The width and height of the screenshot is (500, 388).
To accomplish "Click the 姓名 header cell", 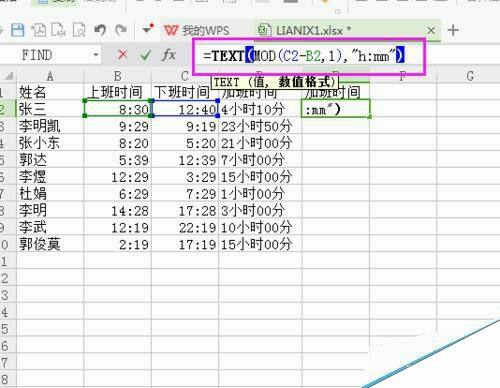I will [x=50, y=92].
